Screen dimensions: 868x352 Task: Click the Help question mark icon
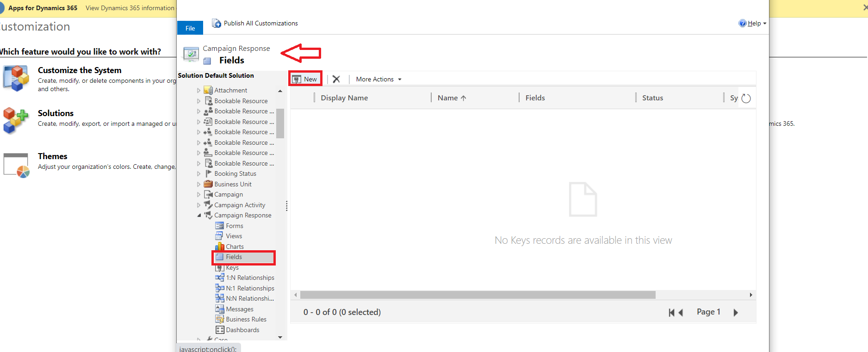[x=743, y=23]
